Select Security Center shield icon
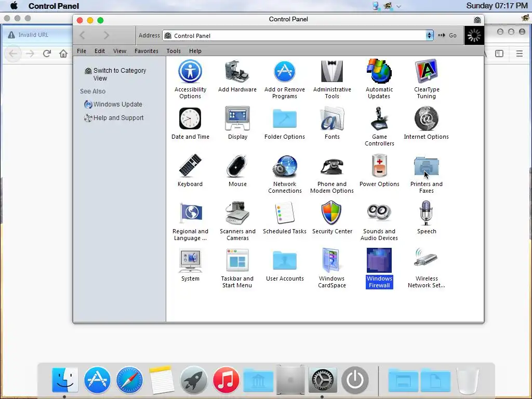The width and height of the screenshot is (532, 399). pyautogui.click(x=331, y=212)
